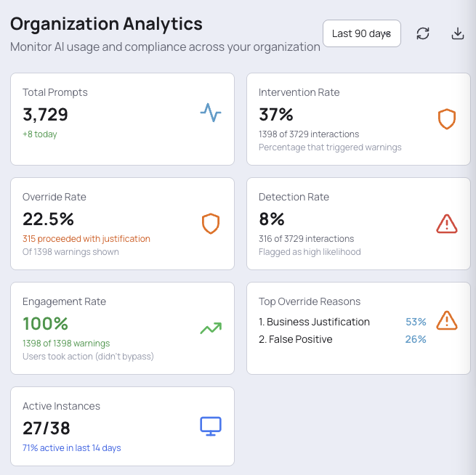Click the download report icon
476x475 pixels.
pos(458,33)
